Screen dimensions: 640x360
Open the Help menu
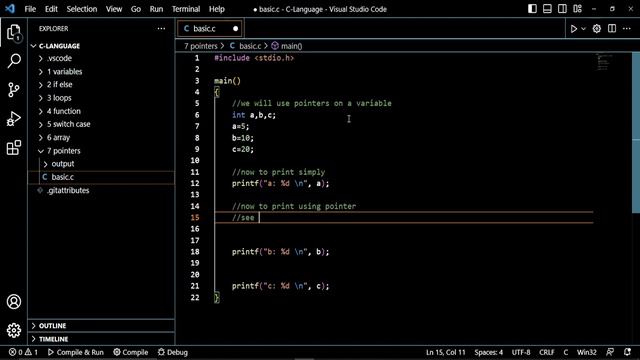click(217, 9)
